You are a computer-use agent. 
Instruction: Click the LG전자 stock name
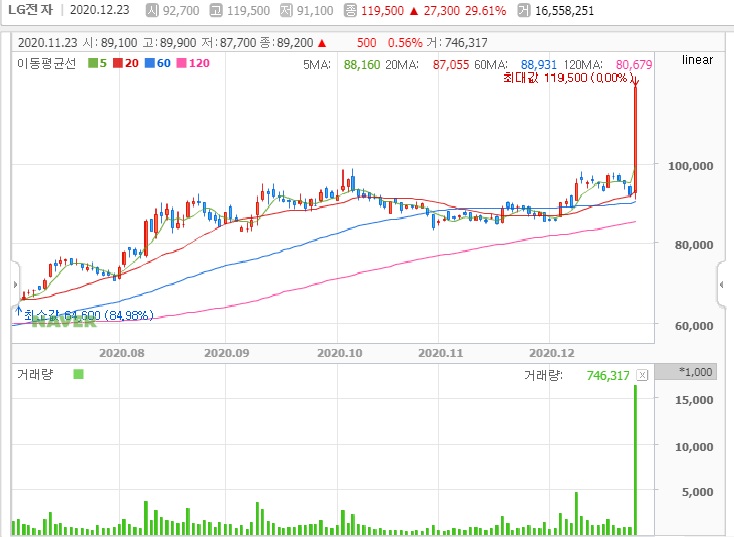coord(31,10)
